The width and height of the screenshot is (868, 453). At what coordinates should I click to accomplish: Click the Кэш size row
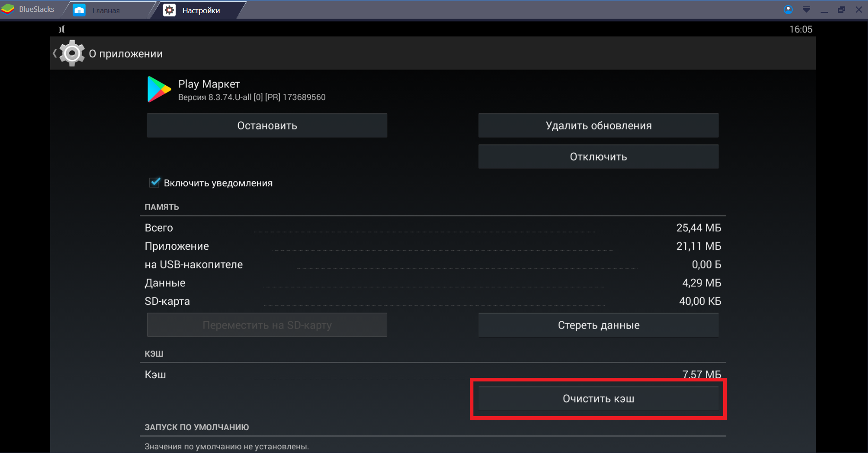click(433, 375)
